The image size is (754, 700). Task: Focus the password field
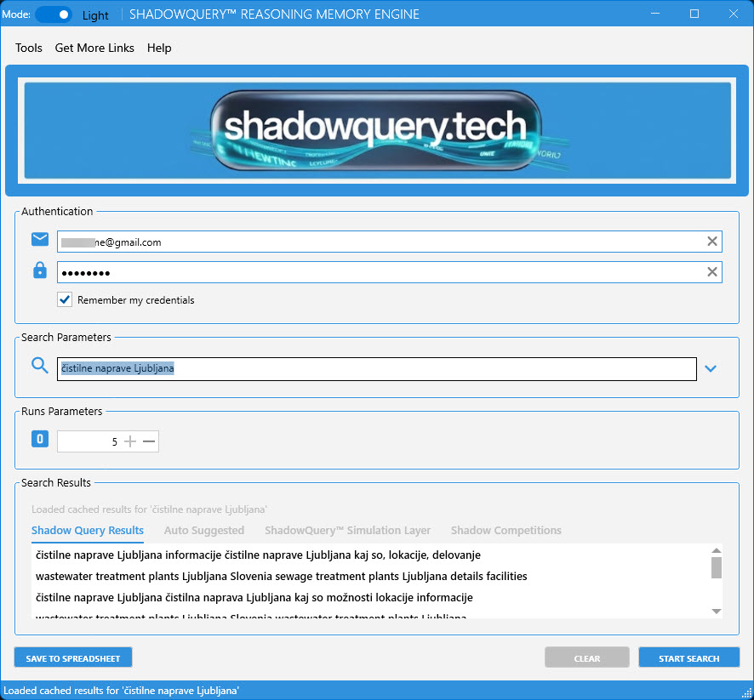pos(390,272)
